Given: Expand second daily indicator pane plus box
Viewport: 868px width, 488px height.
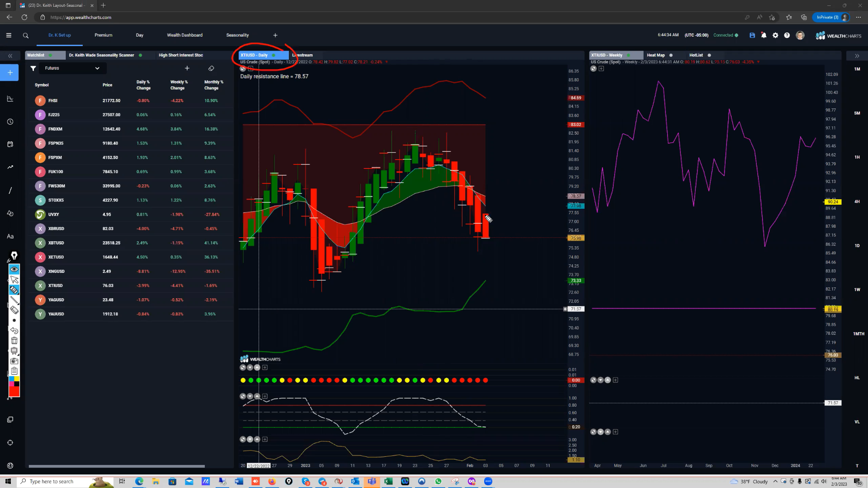Looking at the screenshot, I should coord(265,396).
